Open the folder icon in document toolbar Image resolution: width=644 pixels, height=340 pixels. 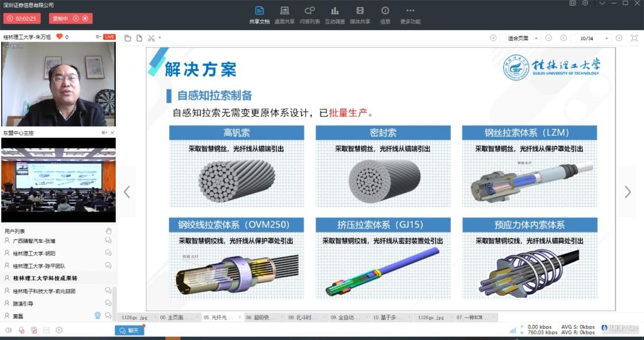128,38
